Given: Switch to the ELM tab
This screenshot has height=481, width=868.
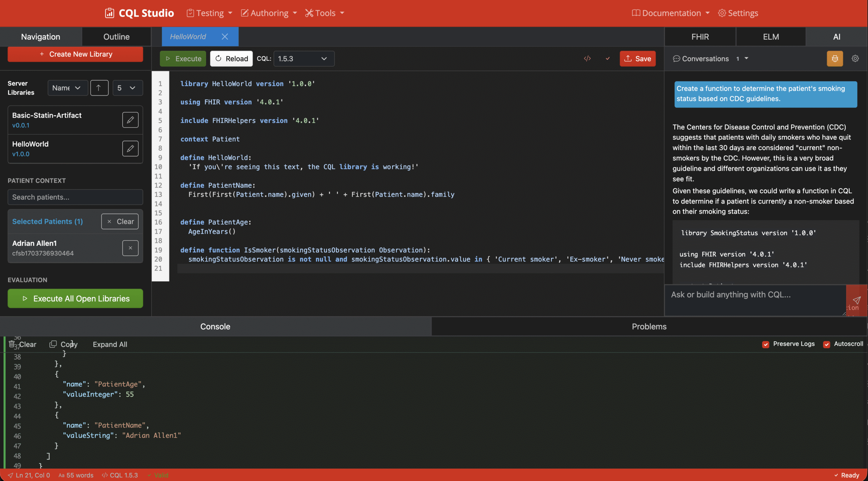Looking at the screenshot, I should (x=771, y=37).
